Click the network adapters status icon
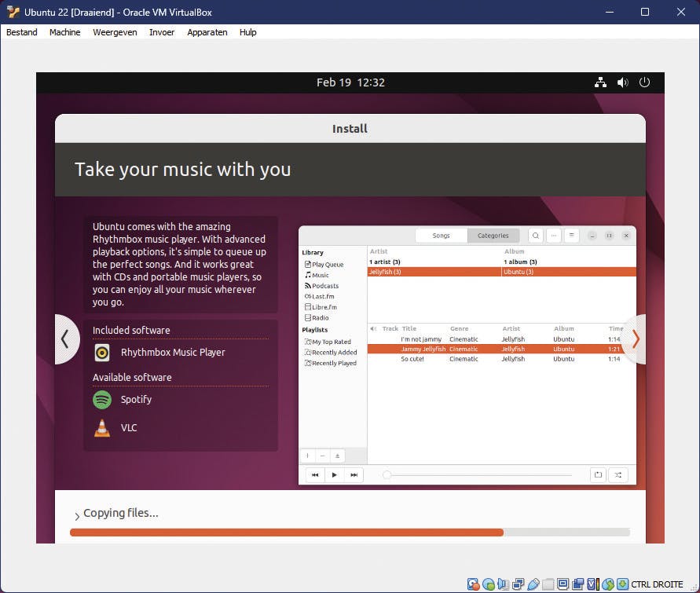 point(519,584)
